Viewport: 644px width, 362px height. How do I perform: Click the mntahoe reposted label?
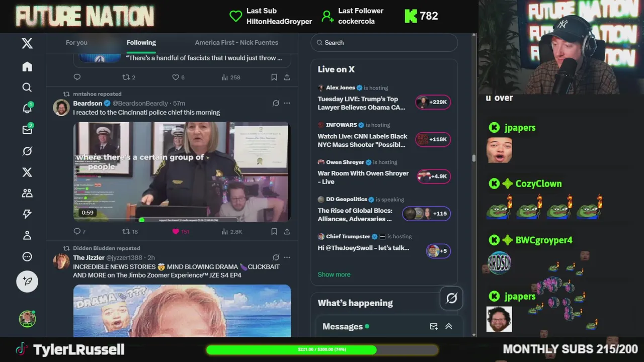click(97, 94)
